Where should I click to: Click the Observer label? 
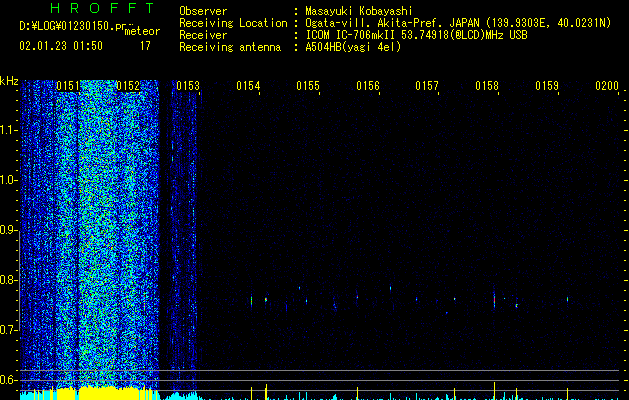tap(203, 11)
